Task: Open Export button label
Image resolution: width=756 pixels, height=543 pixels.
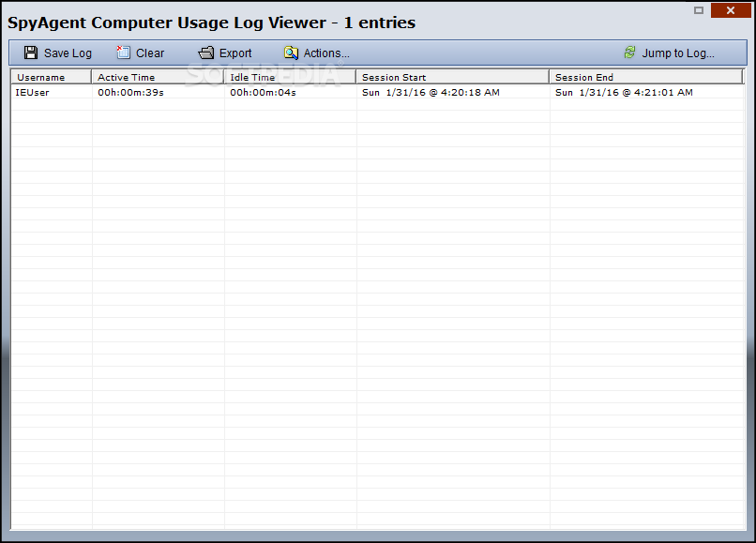Action: [235, 53]
